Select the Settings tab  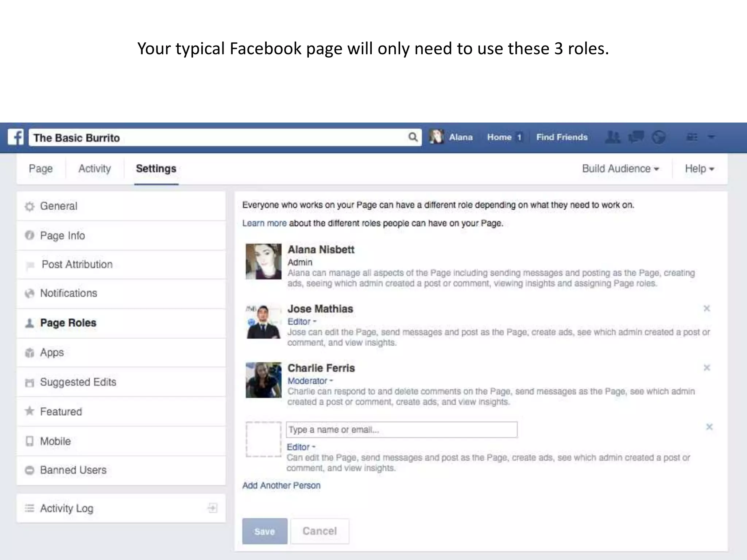click(156, 168)
